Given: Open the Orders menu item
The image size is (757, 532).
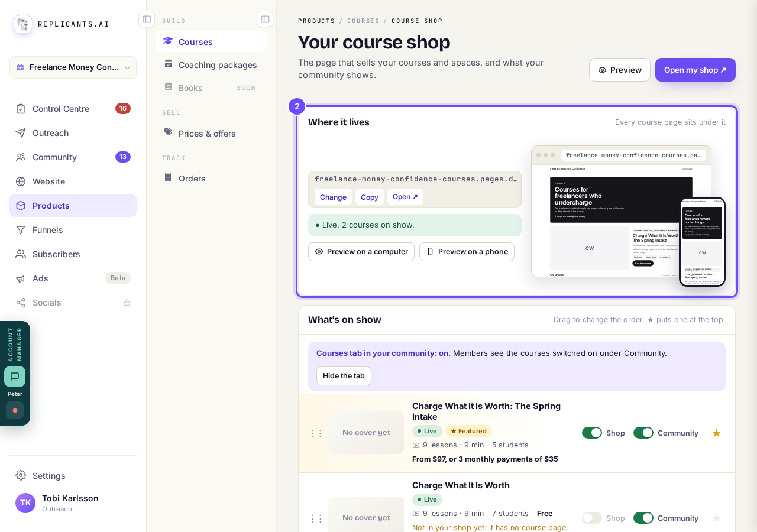Looking at the screenshot, I should pyautogui.click(x=212, y=179).
